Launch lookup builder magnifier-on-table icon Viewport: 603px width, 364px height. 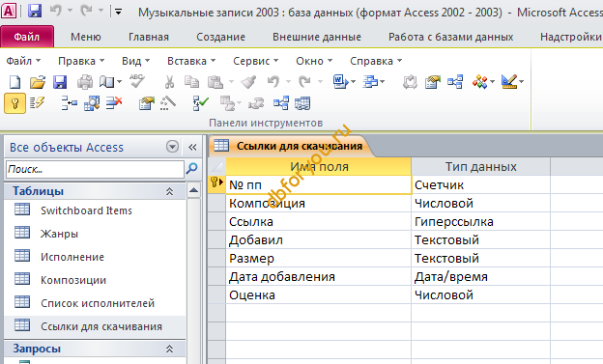tap(92, 103)
